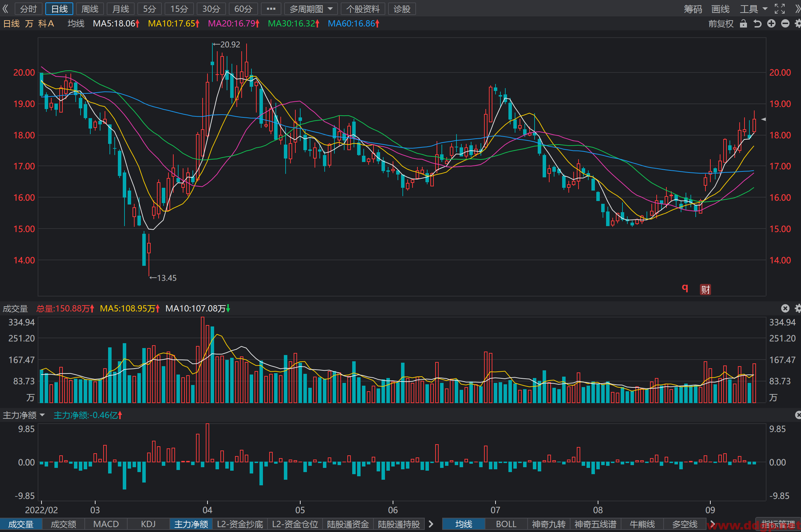Enter fullscreen with the expand icon
The image size is (801, 532).
pos(780,9)
